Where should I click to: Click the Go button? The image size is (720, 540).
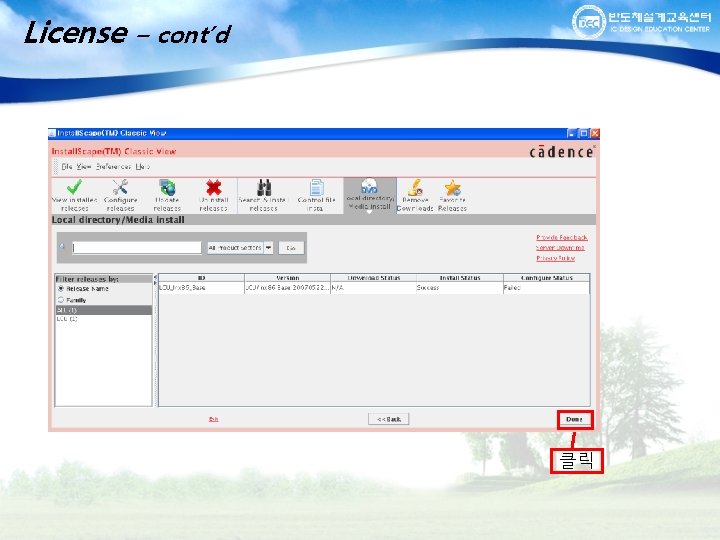tap(291, 248)
